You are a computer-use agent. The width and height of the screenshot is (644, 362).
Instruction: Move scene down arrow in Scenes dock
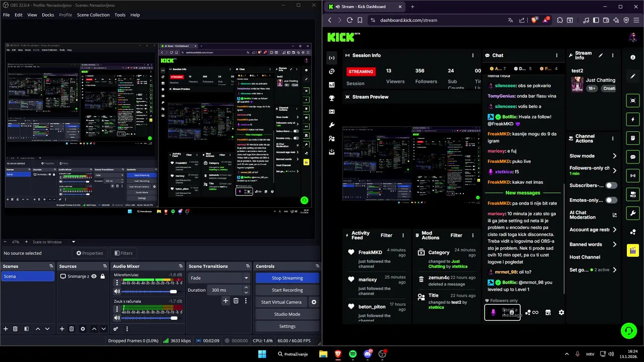[x=47, y=329]
